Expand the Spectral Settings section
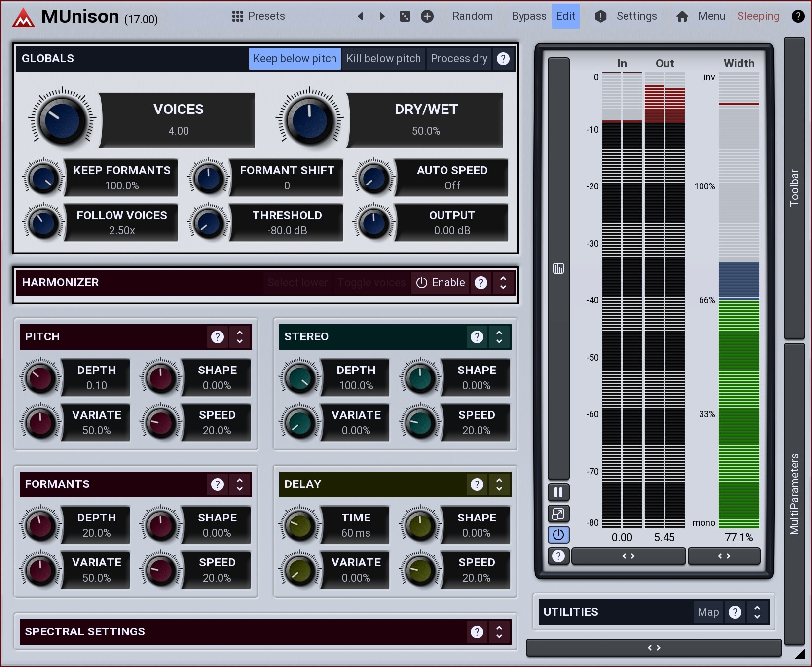Image resolution: width=812 pixels, height=667 pixels. pos(499,632)
